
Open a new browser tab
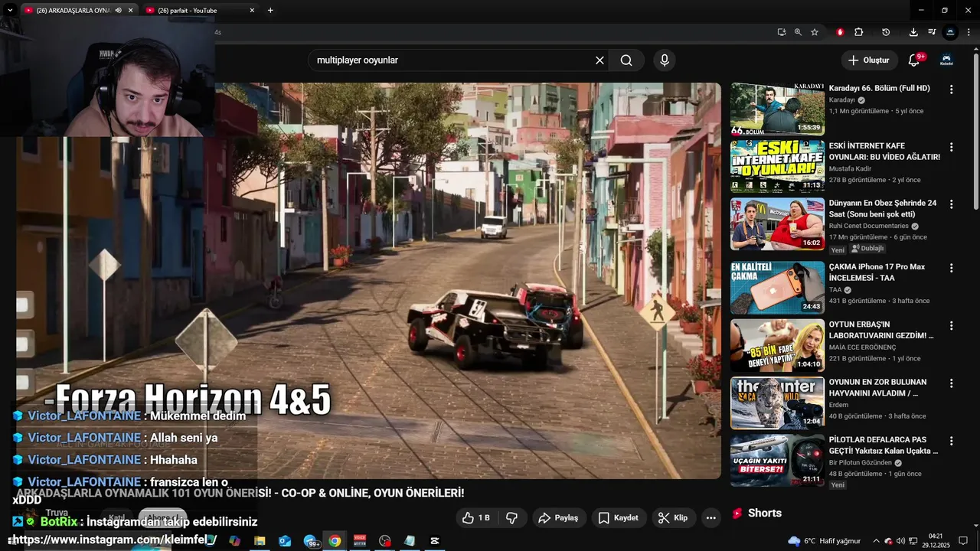[270, 10]
